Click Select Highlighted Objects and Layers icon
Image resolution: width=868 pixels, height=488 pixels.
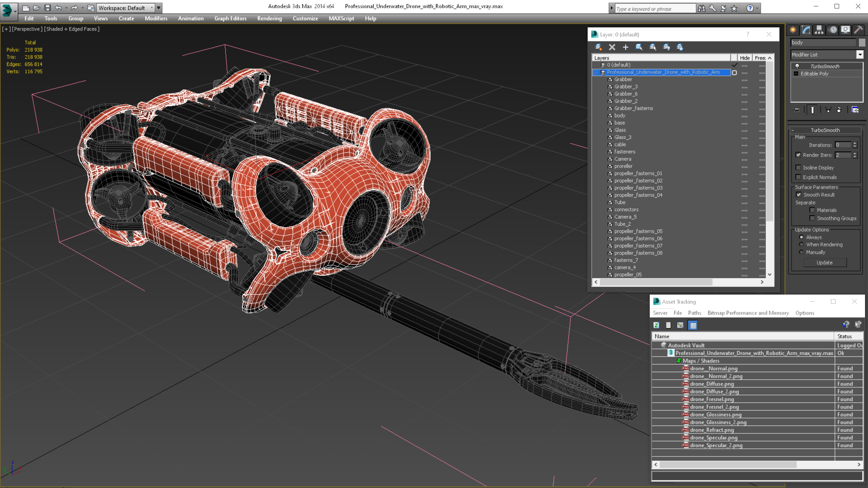[x=639, y=47]
